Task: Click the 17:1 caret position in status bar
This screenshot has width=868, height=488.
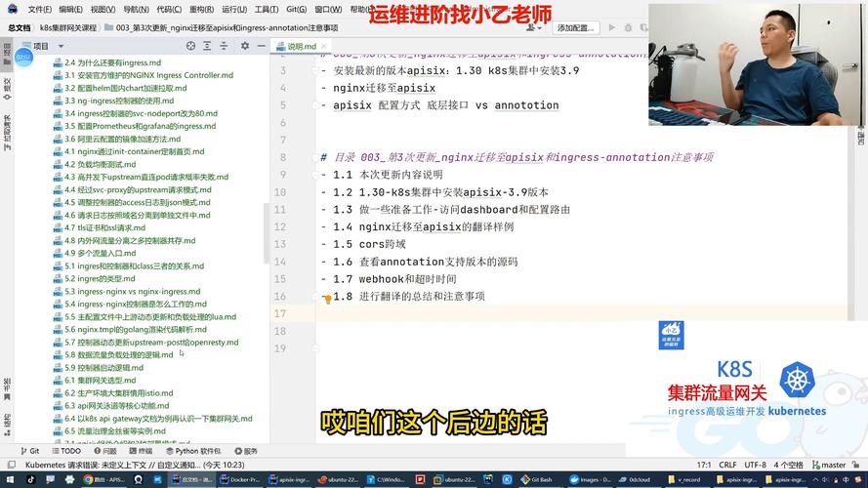Action: tap(704, 465)
